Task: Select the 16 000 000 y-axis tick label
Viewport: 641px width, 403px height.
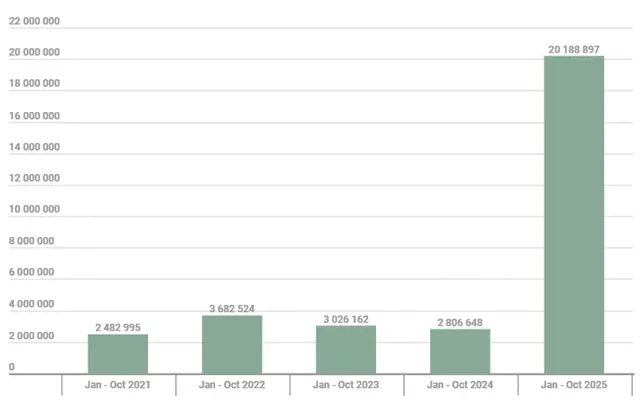Action: pyautogui.click(x=34, y=116)
